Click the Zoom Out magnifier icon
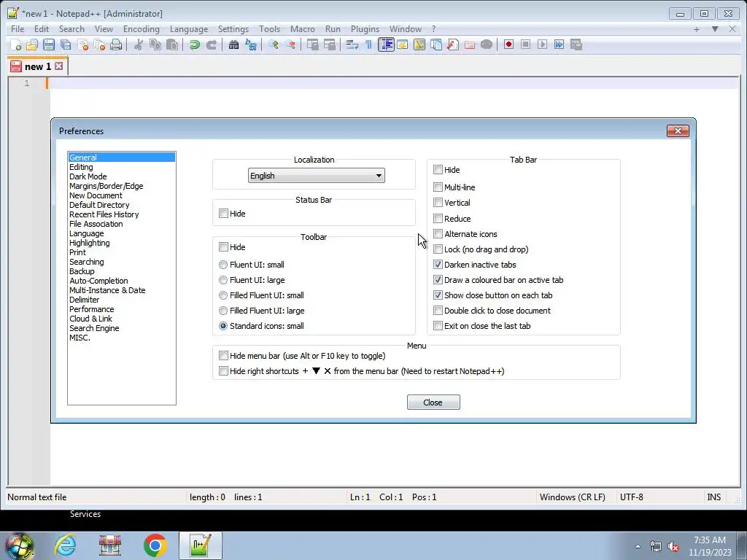Image resolution: width=747 pixels, height=560 pixels. point(290,44)
